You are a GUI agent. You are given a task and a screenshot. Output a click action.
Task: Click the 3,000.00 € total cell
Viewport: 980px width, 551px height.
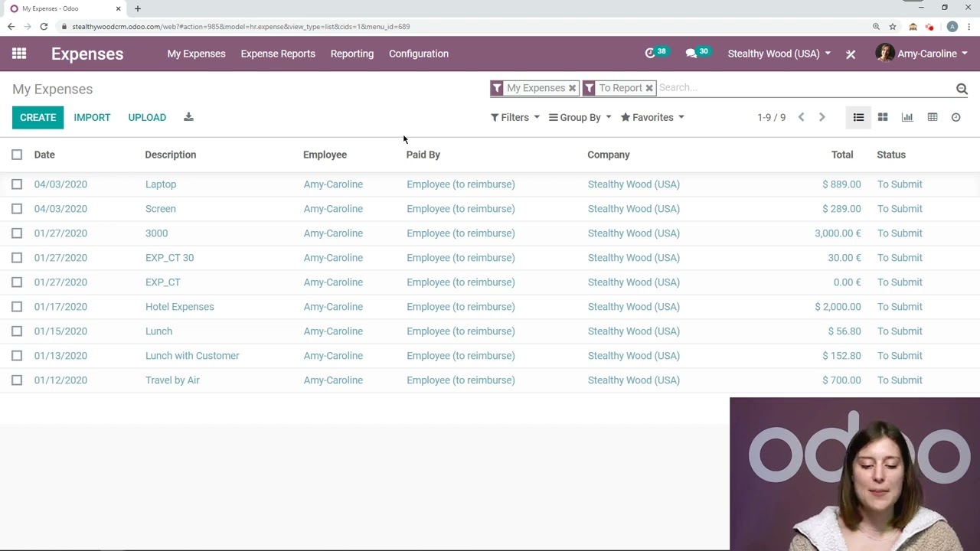pos(838,233)
